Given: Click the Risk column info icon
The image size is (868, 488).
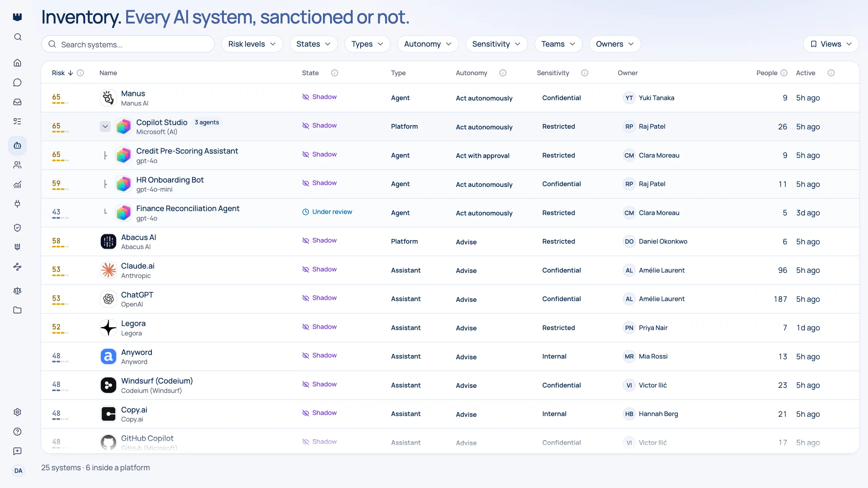Looking at the screenshot, I should (80, 73).
